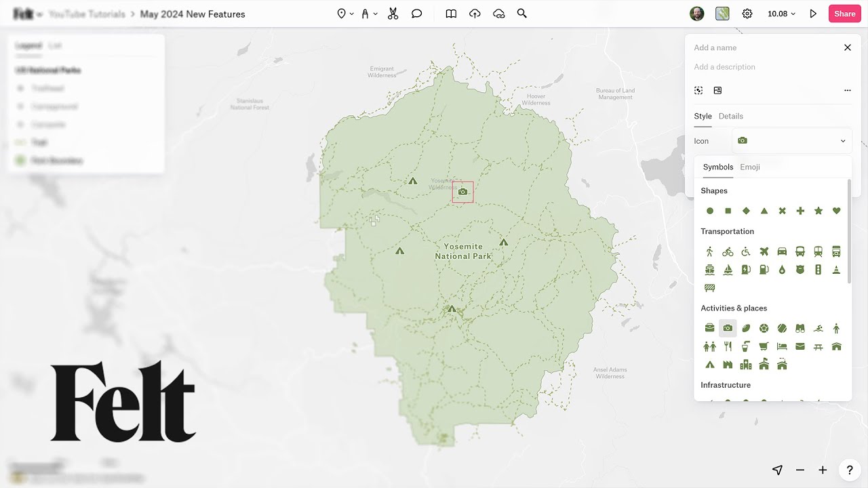Screen dimensions: 868x488
Task: Select the tent symbol in Activities
Action: pos(710,365)
